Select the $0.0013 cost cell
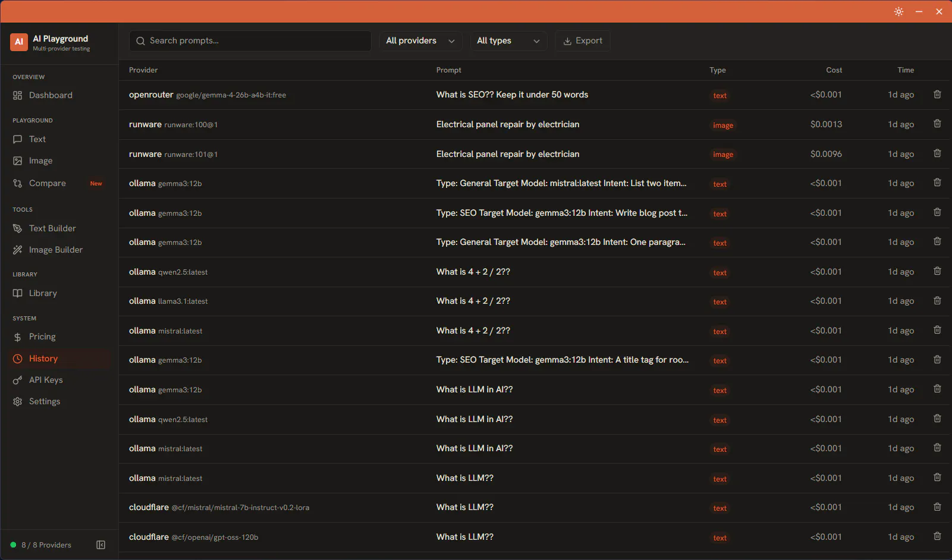The image size is (952, 560). (x=826, y=124)
